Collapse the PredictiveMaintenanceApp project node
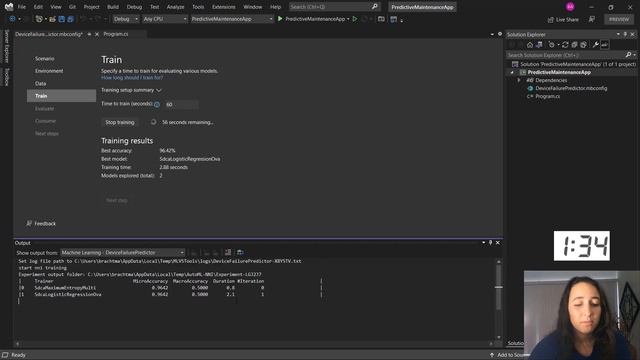 coord(512,72)
